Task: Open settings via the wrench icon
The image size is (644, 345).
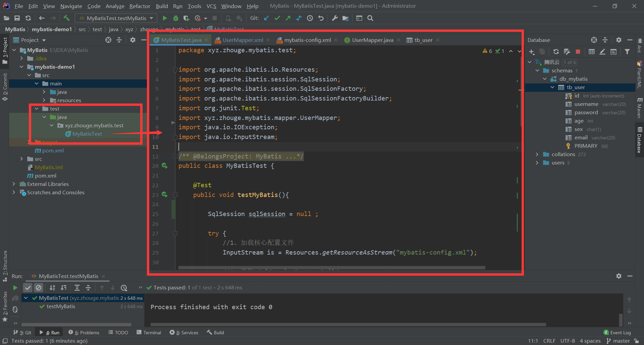Action: click(x=335, y=18)
